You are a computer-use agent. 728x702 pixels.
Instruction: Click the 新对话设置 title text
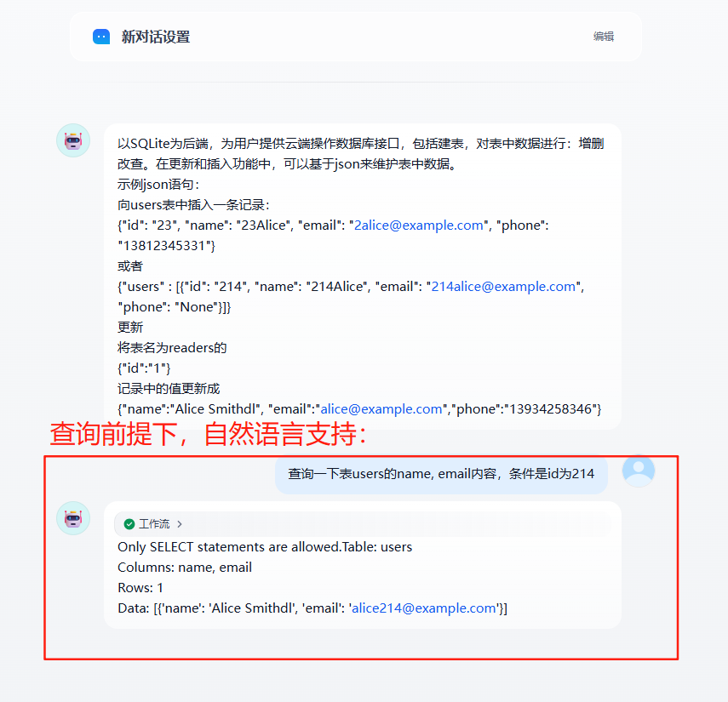156,37
